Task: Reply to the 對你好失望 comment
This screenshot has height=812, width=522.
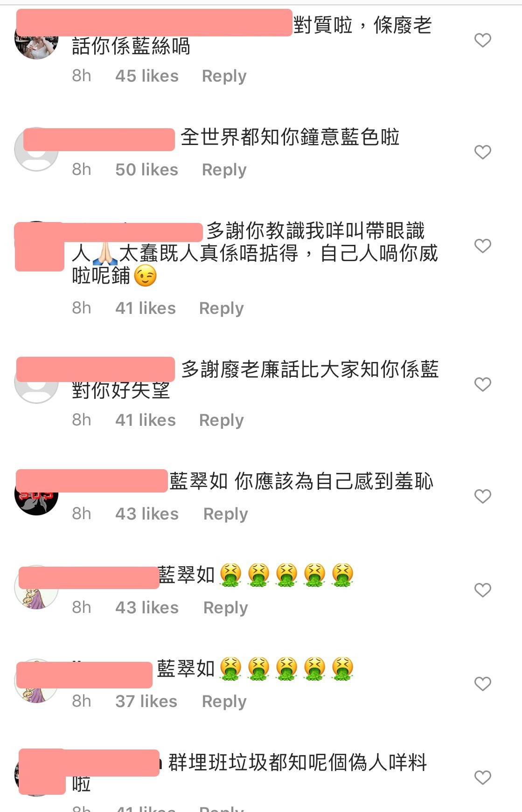Action: 221,420
